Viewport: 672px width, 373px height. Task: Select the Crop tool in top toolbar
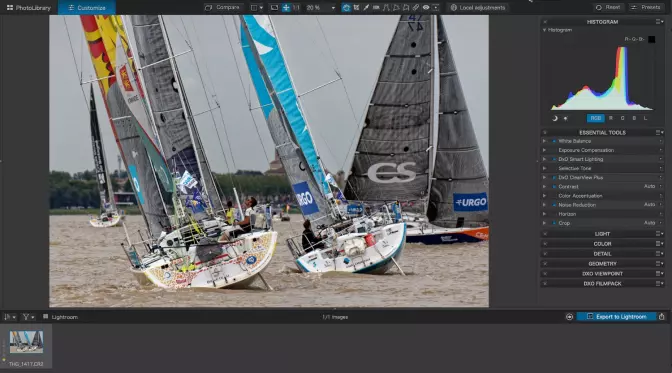pos(356,7)
